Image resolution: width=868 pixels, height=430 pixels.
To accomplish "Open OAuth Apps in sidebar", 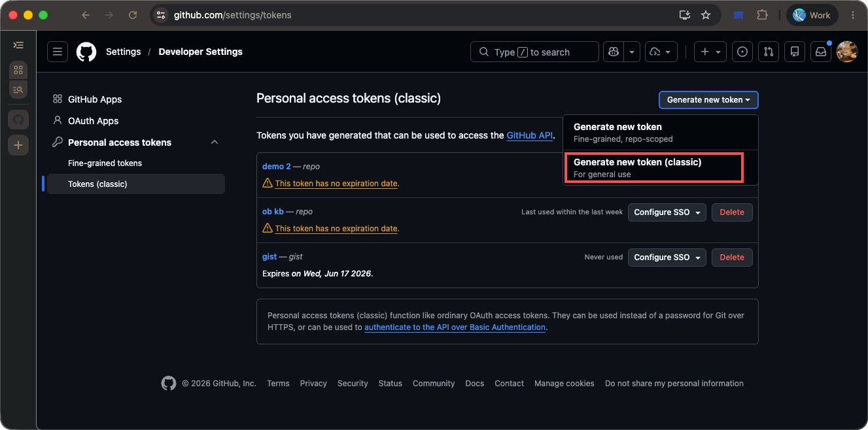I will point(93,121).
